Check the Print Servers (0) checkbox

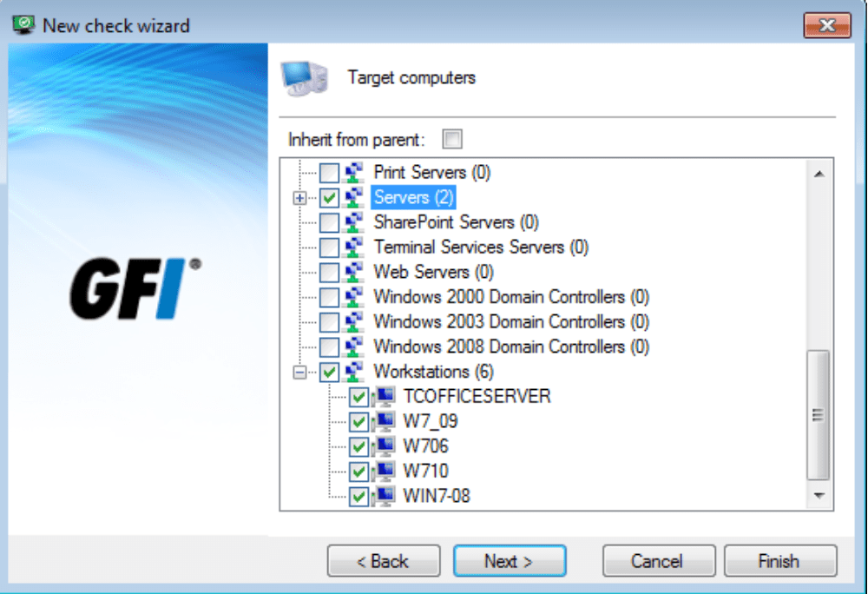point(329,173)
